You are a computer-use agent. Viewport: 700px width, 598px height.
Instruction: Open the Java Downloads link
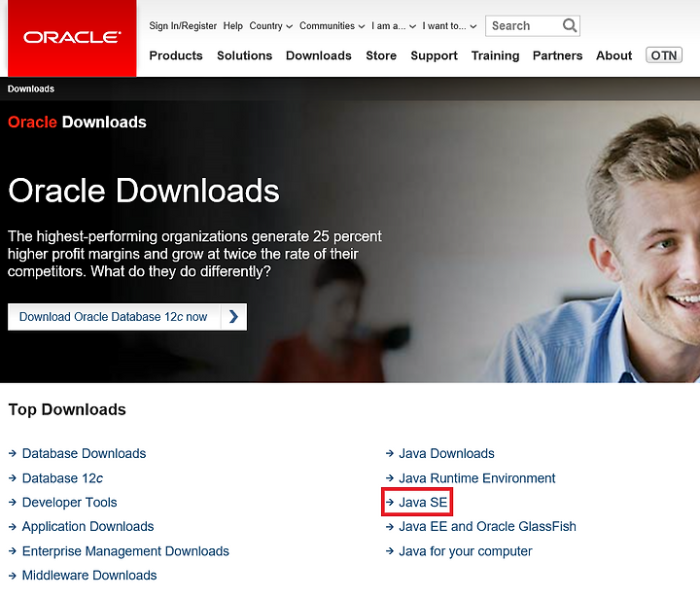click(446, 454)
